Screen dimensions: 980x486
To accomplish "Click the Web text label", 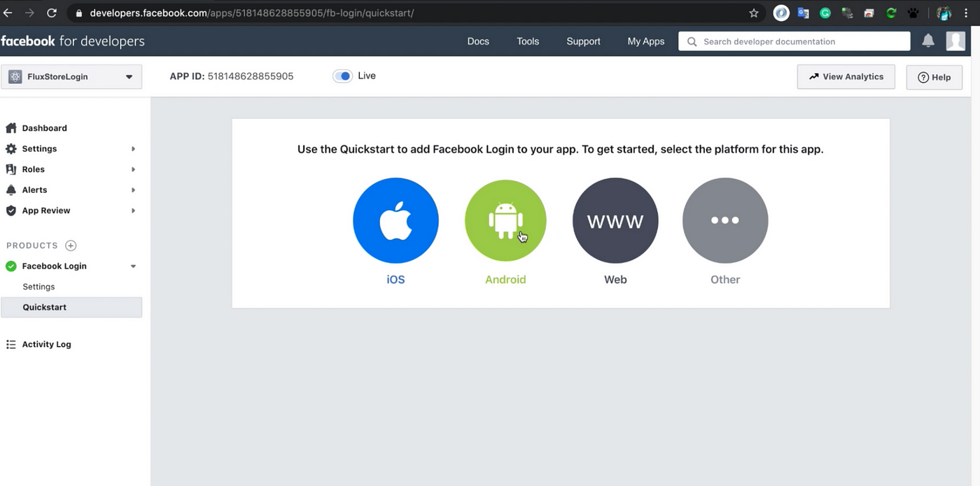I will [615, 279].
